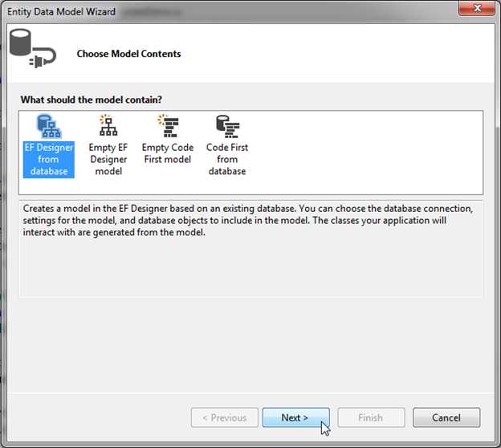Image resolution: width=501 pixels, height=448 pixels.
Task: Click the "Empty Code First model" label
Action: pos(168,153)
